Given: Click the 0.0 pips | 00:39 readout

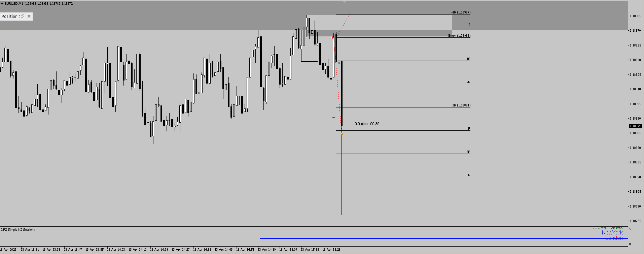Looking at the screenshot, I should click(367, 124).
